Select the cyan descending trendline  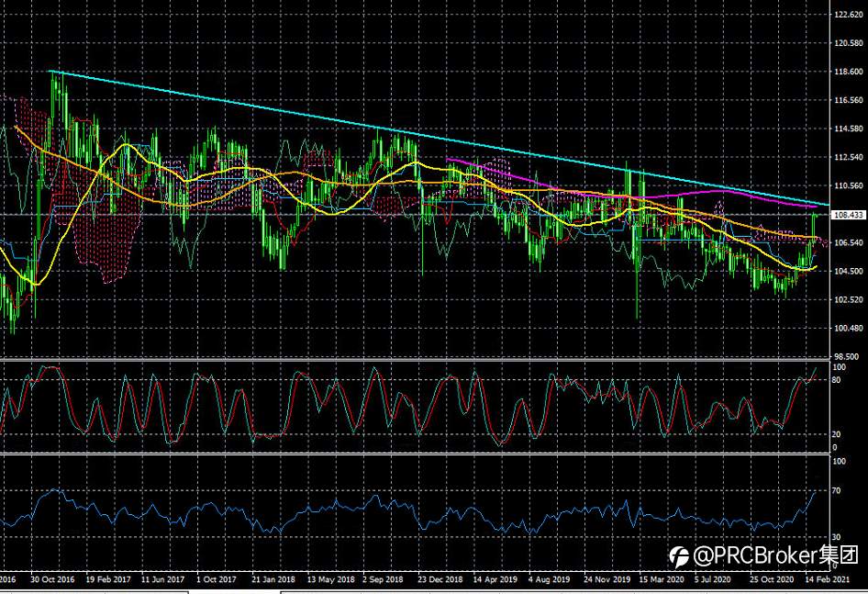440,138
